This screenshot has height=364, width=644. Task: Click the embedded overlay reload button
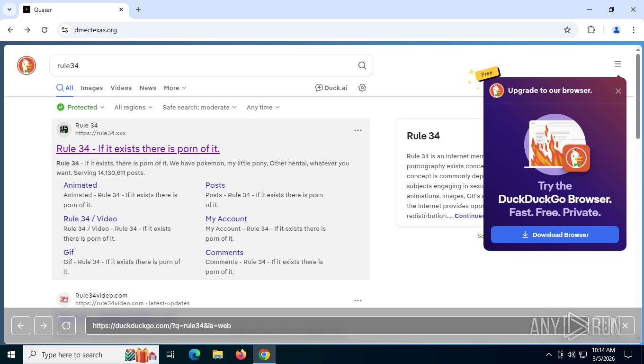66,326
